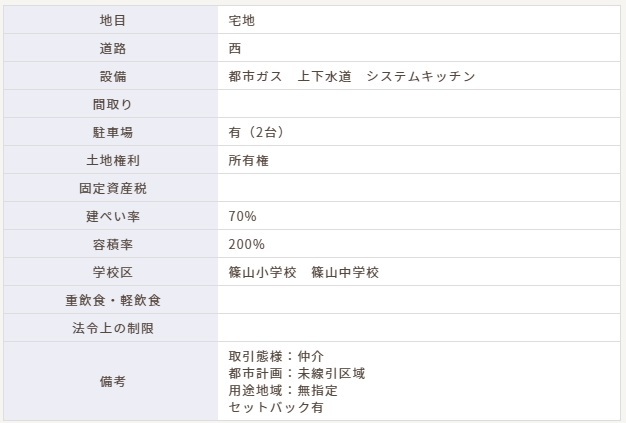Select the 宅地 value cell
Screen dimensions: 626x423
pos(419,20)
